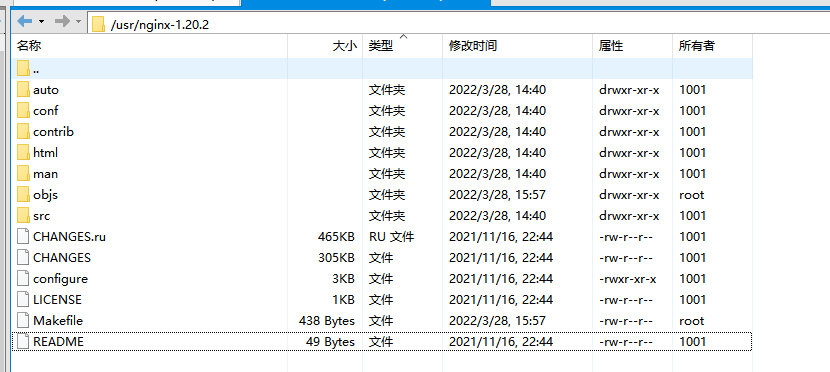830x372 pixels.
Task: Click the back navigation arrow
Action: point(25,22)
